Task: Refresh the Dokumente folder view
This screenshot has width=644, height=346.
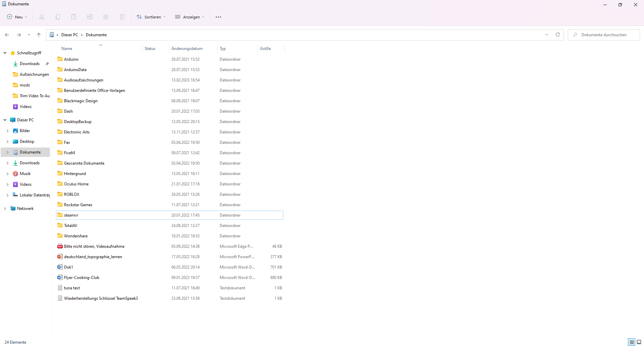Action: coord(558,35)
